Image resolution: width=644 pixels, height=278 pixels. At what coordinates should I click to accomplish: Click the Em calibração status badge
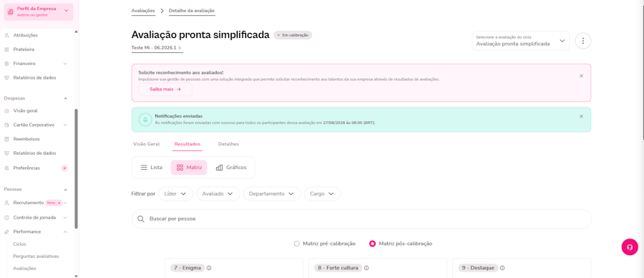click(293, 35)
